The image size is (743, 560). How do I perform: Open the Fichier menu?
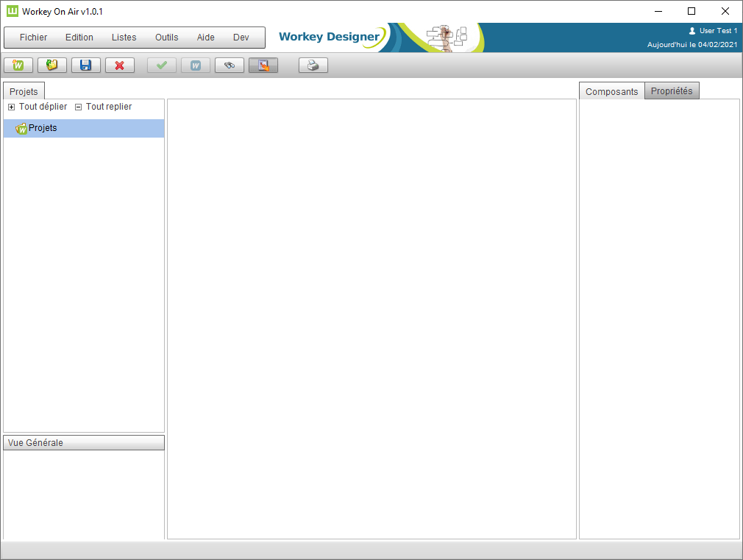[x=33, y=38]
